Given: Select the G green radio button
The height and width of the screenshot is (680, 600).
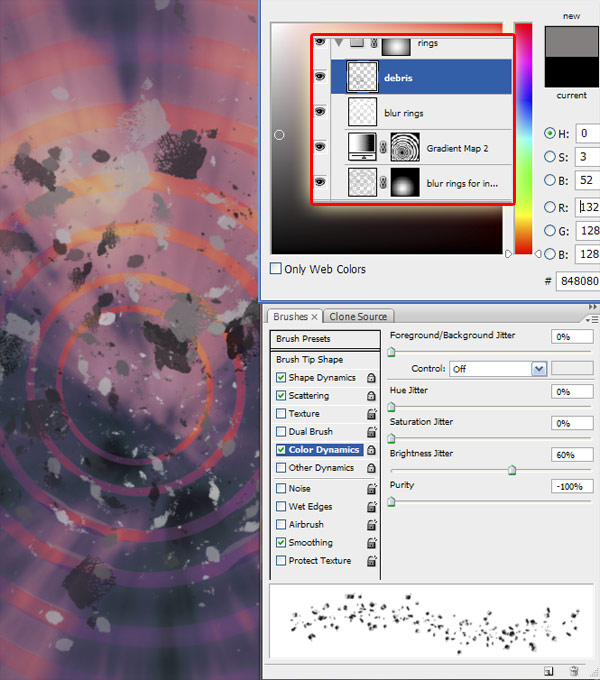Looking at the screenshot, I should pyautogui.click(x=550, y=231).
